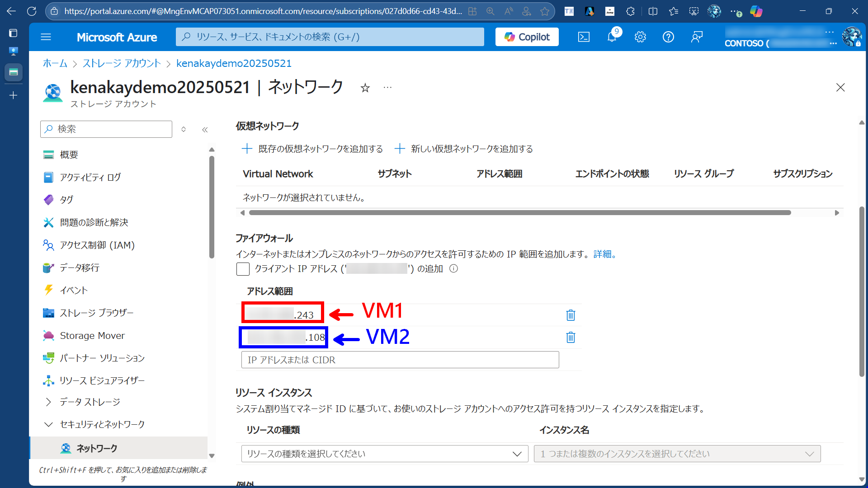The height and width of the screenshot is (488, 868).
Task: Click the Copilot button
Action: tap(527, 37)
